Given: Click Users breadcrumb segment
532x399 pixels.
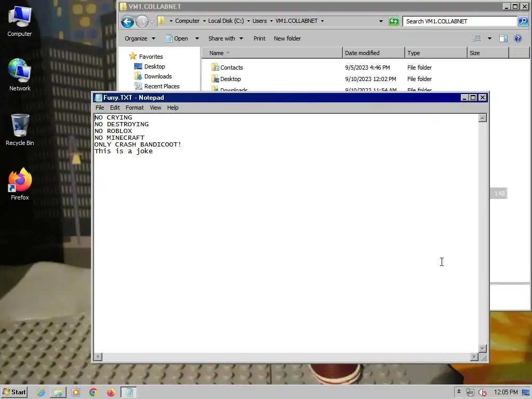Looking at the screenshot, I should (260, 21).
